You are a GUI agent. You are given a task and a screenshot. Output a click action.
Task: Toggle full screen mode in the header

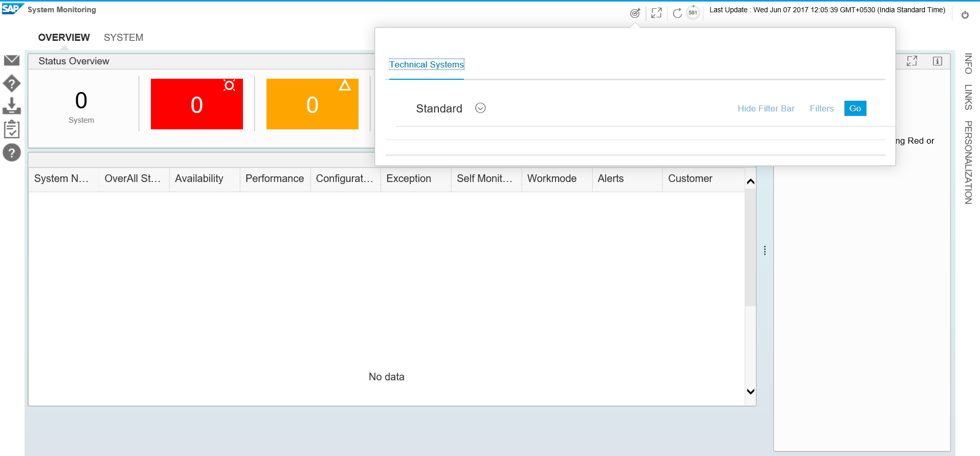657,13
